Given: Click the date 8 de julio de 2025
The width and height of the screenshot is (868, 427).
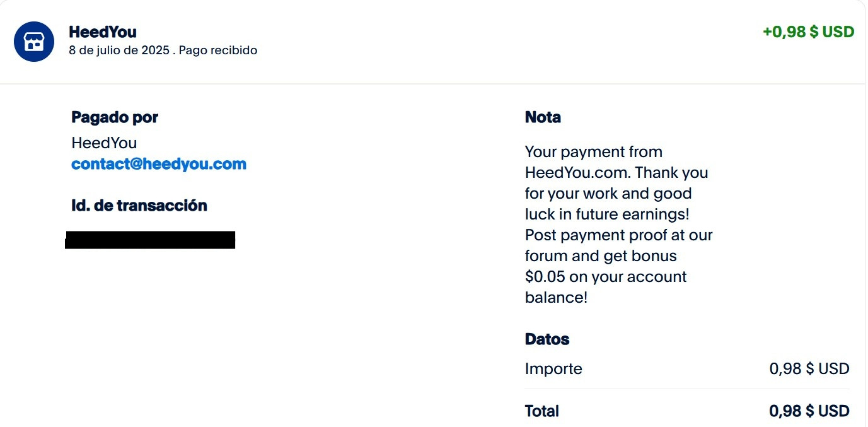Looking at the screenshot, I should (119, 50).
